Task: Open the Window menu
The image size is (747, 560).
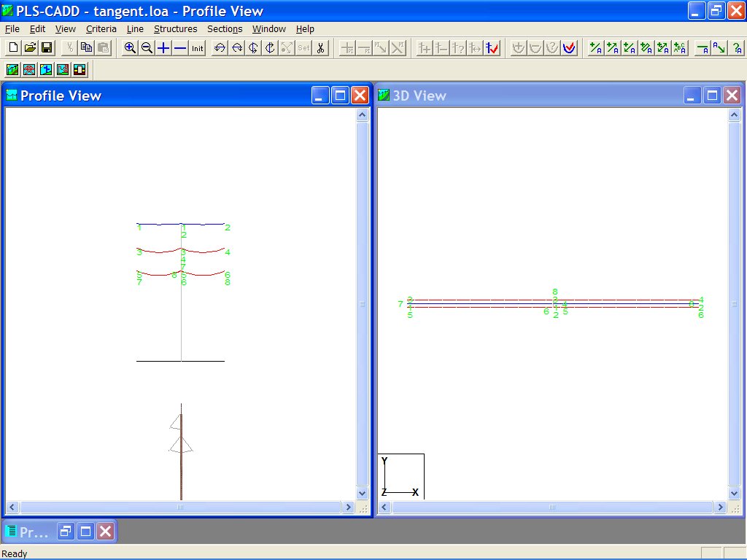Action: [x=268, y=29]
